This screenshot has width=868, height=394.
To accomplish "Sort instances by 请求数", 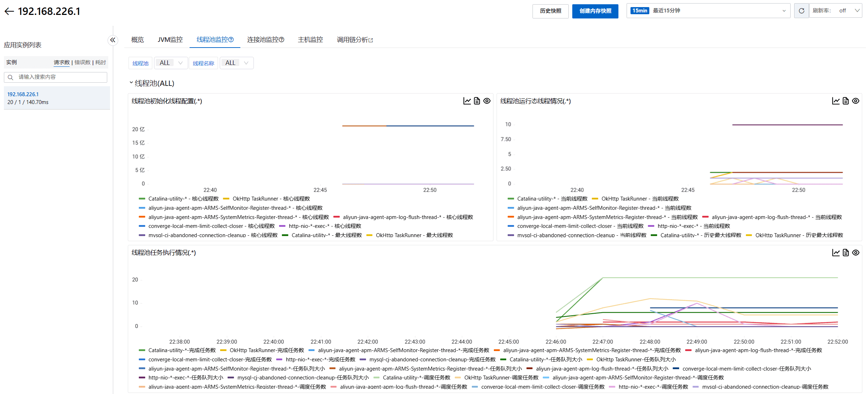I will click(x=62, y=62).
